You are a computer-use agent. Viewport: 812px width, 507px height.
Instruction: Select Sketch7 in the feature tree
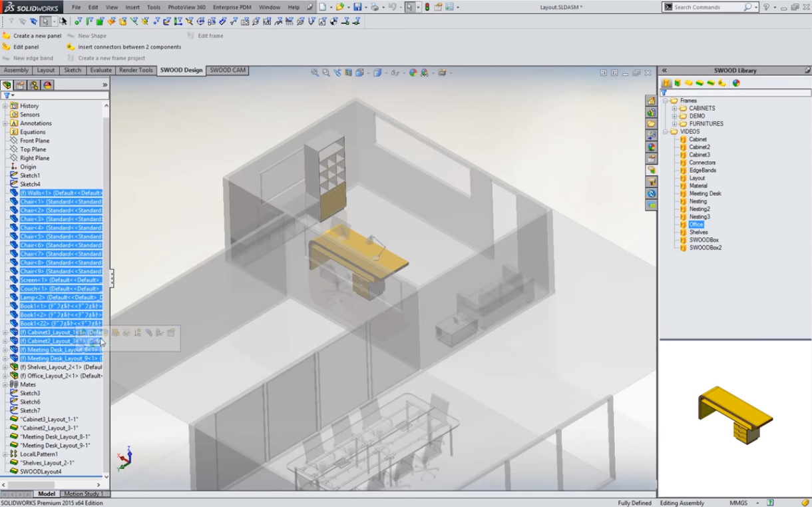(x=30, y=411)
